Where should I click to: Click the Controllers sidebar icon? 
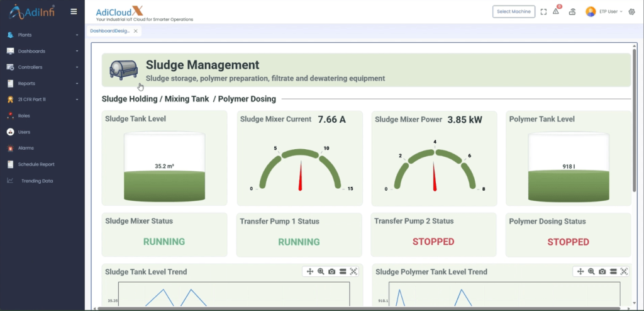pos(10,67)
